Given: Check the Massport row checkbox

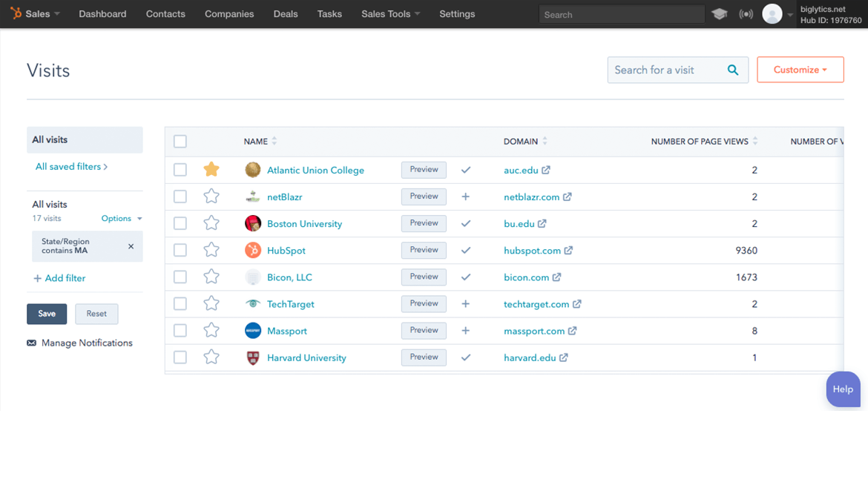Looking at the screenshot, I should [x=180, y=330].
